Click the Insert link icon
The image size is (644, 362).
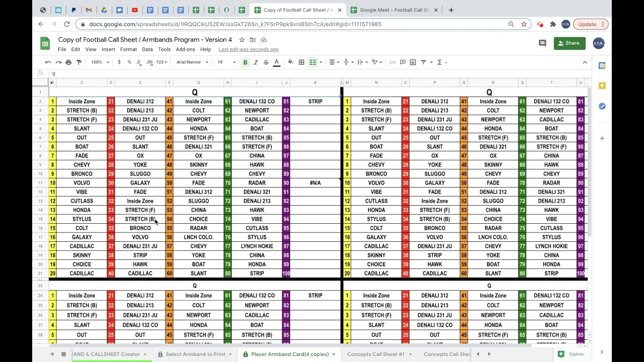click(392, 62)
